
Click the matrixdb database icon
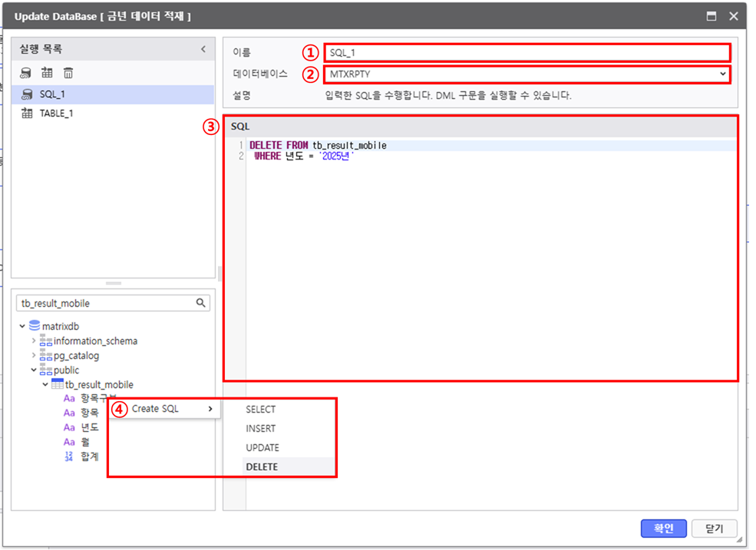(x=35, y=326)
